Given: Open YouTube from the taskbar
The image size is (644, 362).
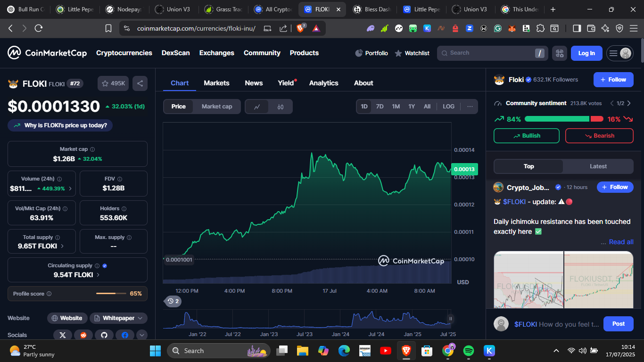Looking at the screenshot, I should (385, 351).
